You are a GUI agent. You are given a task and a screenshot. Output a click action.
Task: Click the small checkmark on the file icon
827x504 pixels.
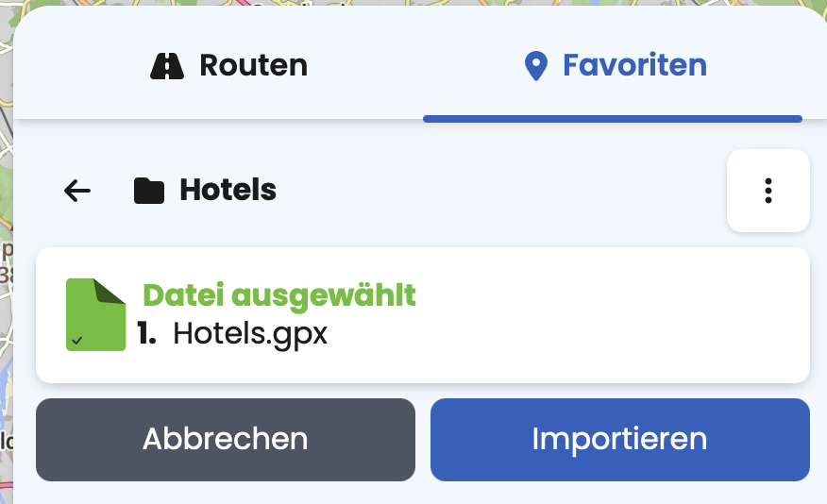click(77, 341)
